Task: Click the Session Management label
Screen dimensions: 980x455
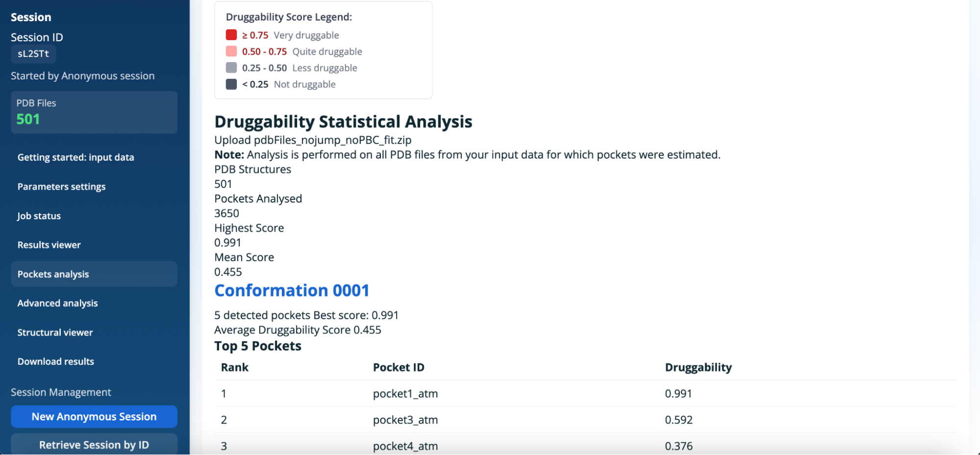Action: point(61,392)
